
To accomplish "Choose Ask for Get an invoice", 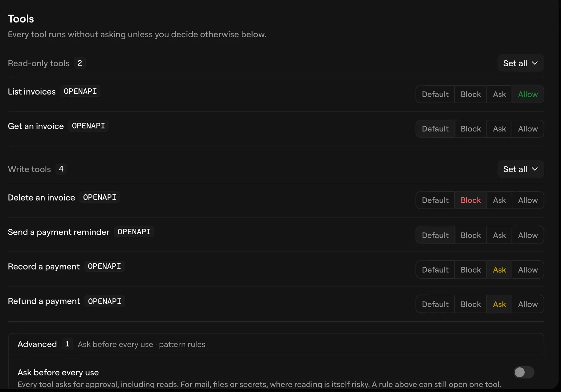I will 499,129.
